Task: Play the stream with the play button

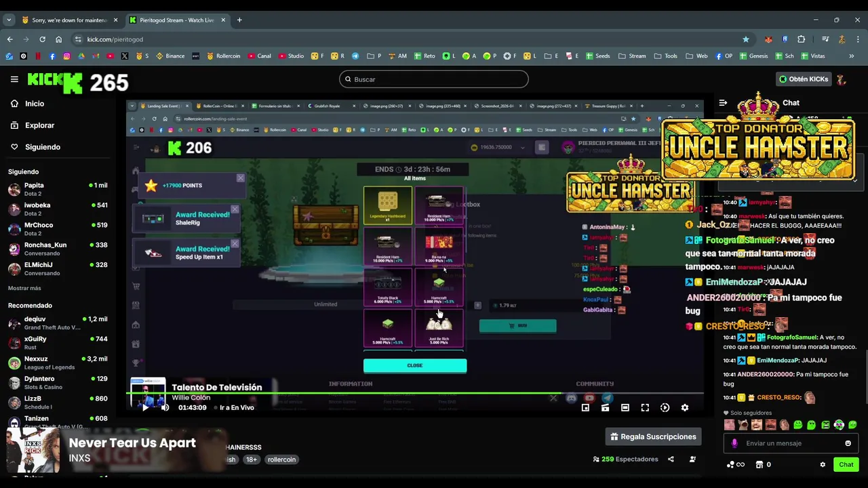Action: [144, 407]
